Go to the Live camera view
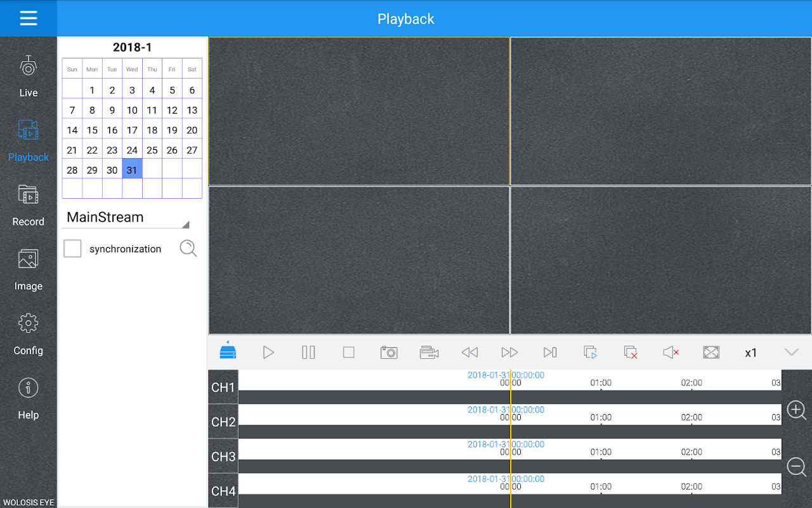 29,76
